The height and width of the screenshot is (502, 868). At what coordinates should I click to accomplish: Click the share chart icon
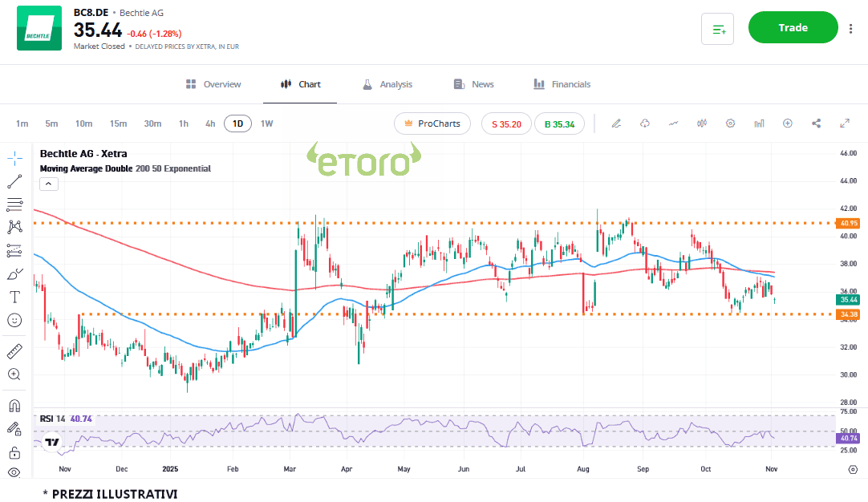point(817,123)
